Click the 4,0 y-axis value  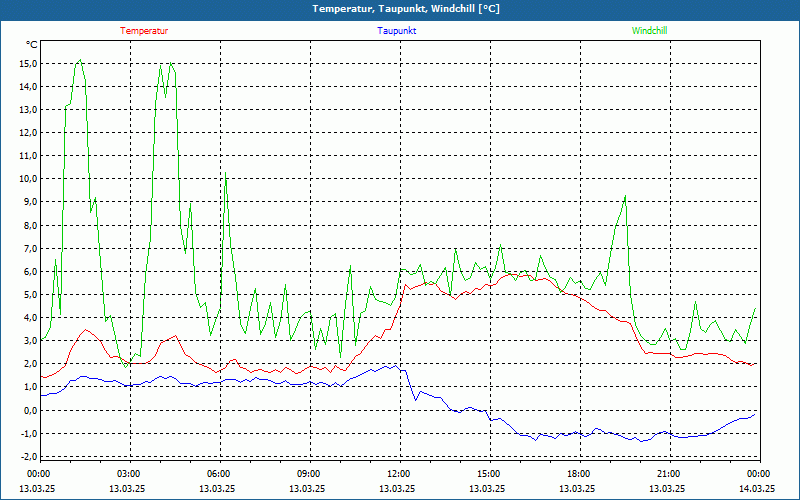[30, 317]
